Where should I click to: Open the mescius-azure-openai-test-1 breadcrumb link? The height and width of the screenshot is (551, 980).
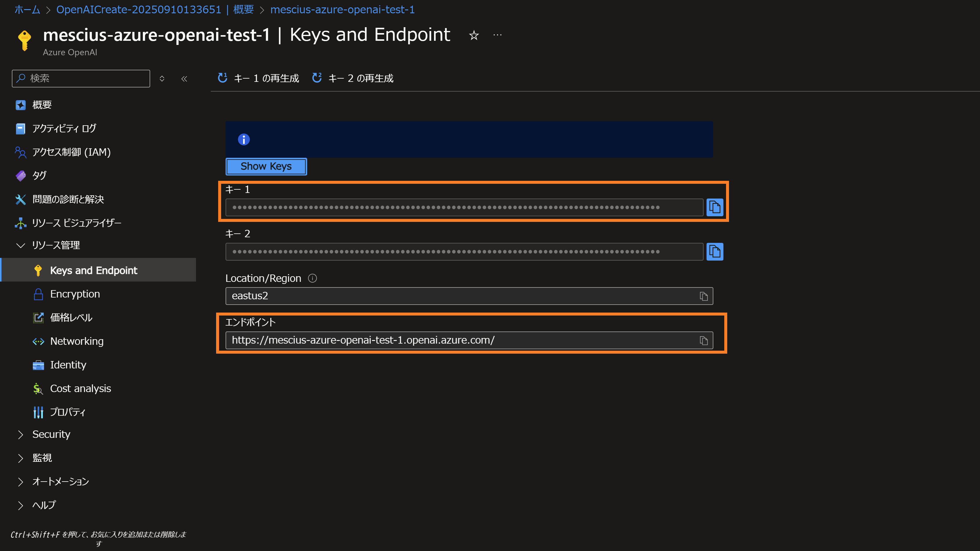[x=342, y=9]
